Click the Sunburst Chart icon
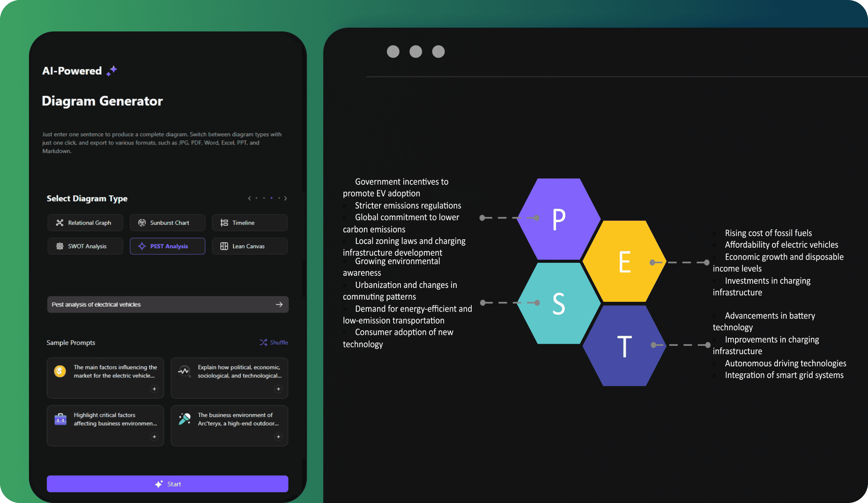 [141, 222]
